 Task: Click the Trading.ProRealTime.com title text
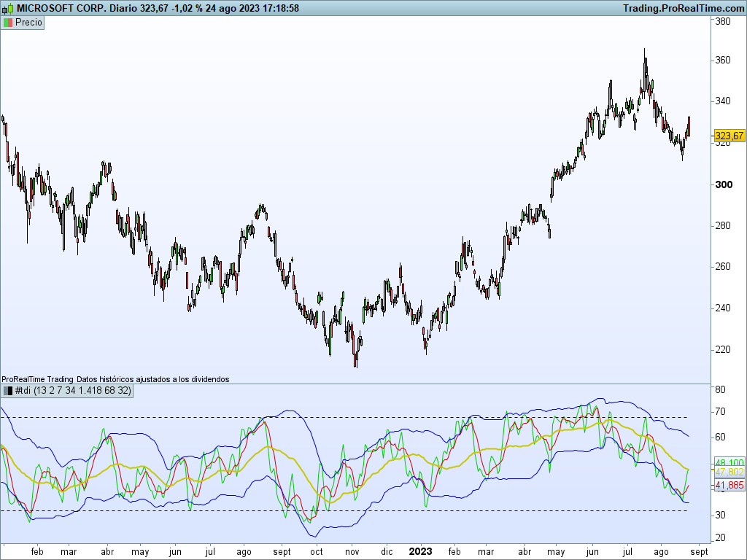tap(684, 8)
